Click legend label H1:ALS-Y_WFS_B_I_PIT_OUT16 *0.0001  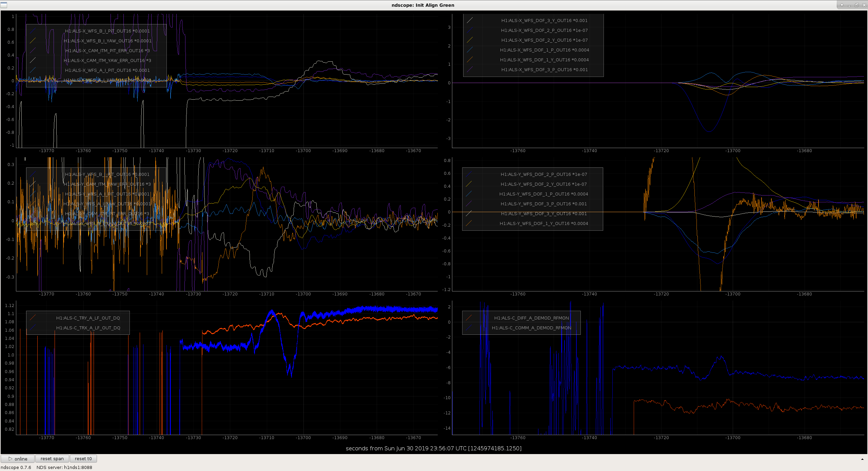pos(107,174)
